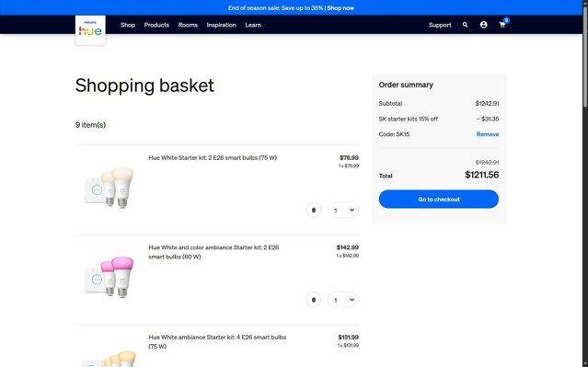Delete Hue White Starter kit with trash icon
This screenshot has width=588, height=367.
tap(314, 210)
